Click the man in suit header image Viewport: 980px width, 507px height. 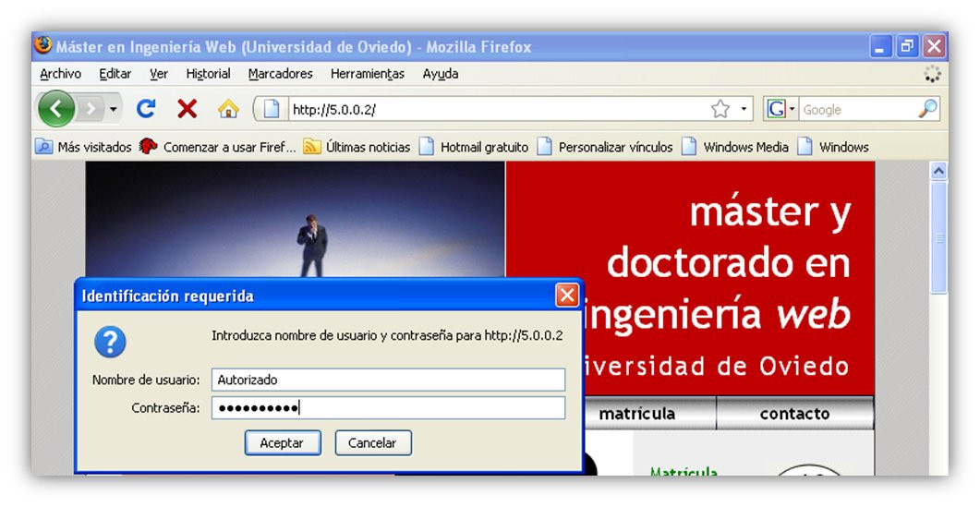coord(295,220)
